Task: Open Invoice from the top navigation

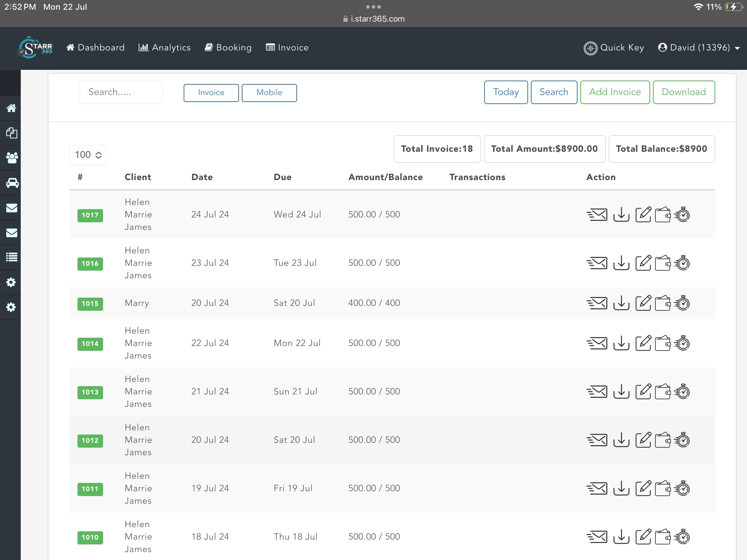Action: click(x=287, y=48)
